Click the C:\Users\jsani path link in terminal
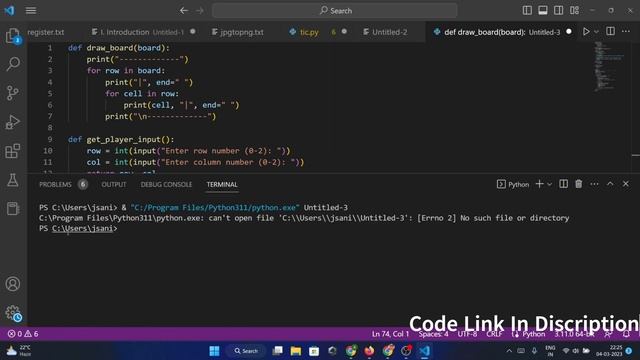The image size is (640, 360). tap(82, 229)
